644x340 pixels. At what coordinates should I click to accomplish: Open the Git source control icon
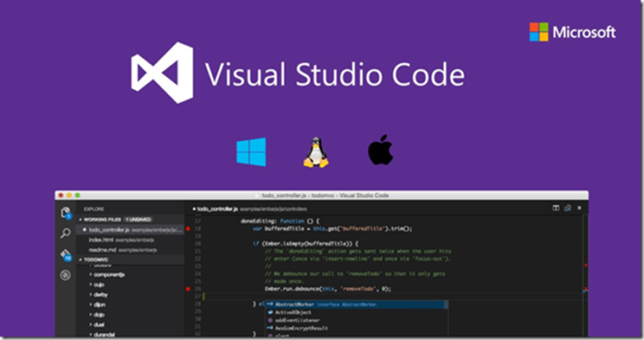coord(66,255)
